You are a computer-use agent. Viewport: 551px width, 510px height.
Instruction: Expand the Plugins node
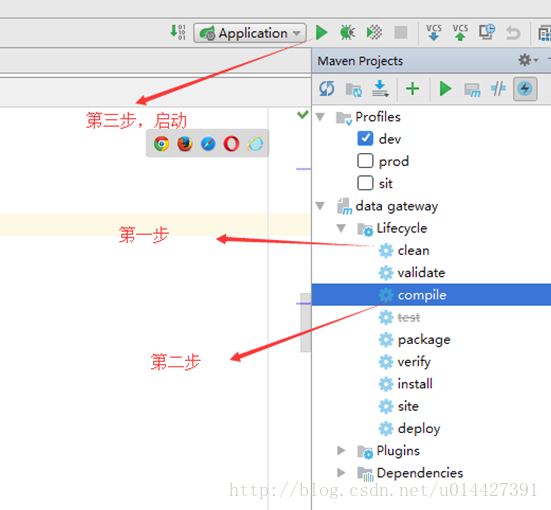point(341,450)
